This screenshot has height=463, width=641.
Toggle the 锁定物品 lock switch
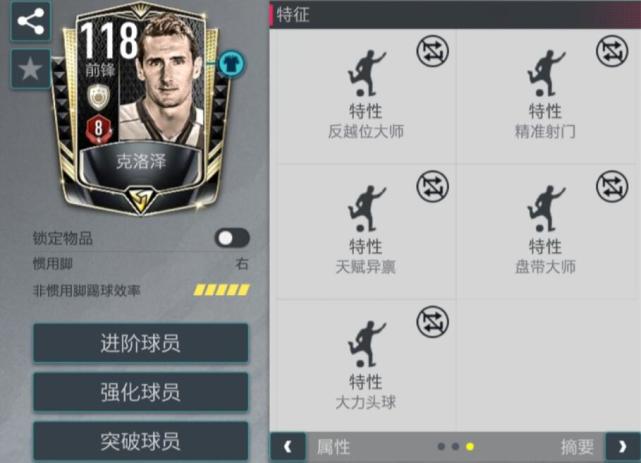[232, 238]
